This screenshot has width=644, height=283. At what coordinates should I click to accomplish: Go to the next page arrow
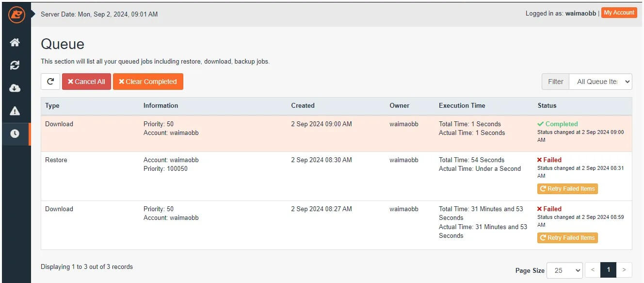(624, 270)
